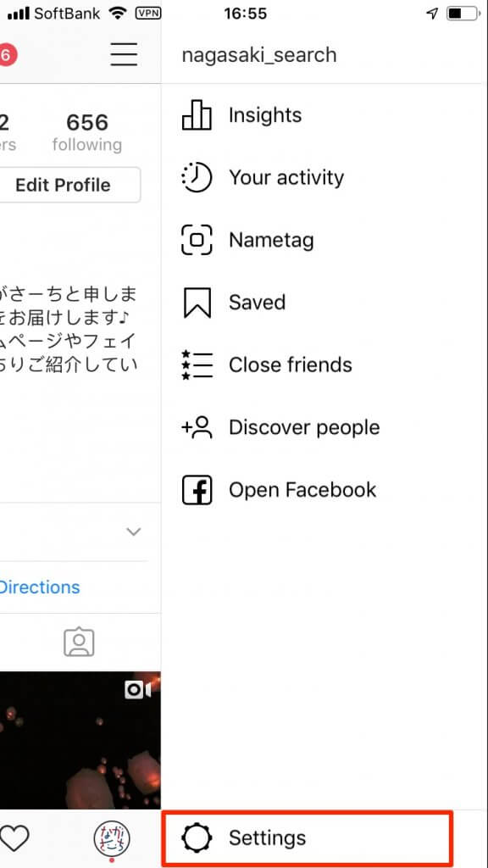
Task: Select the Settings menu entry
Action: point(308,838)
